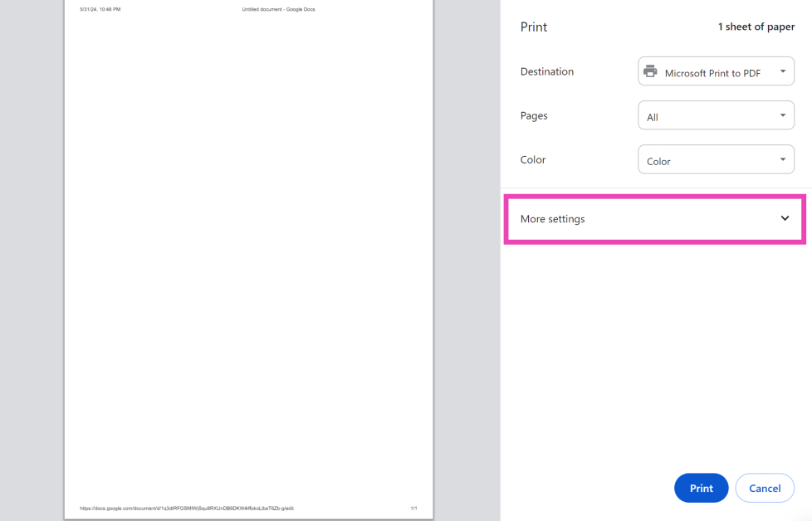The height and width of the screenshot is (521, 812).
Task: Click the 'Untitled document - Google Docs' header
Action: click(x=278, y=9)
